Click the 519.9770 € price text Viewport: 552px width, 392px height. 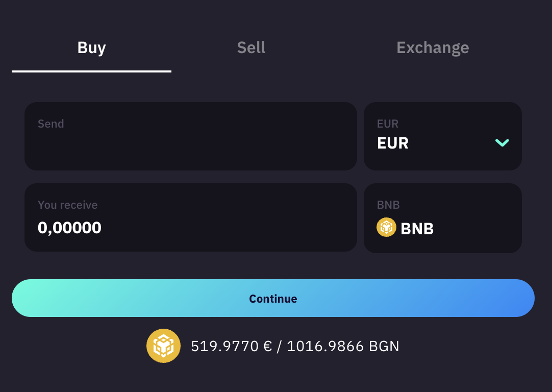[x=231, y=347]
